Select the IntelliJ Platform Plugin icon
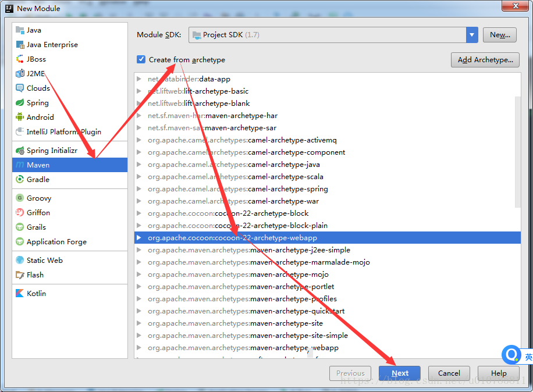Image resolution: width=533 pixels, height=392 pixels. coord(20,131)
